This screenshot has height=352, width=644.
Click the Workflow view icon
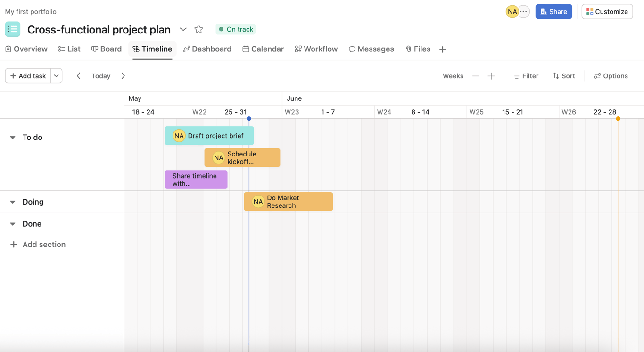pyautogui.click(x=297, y=49)
